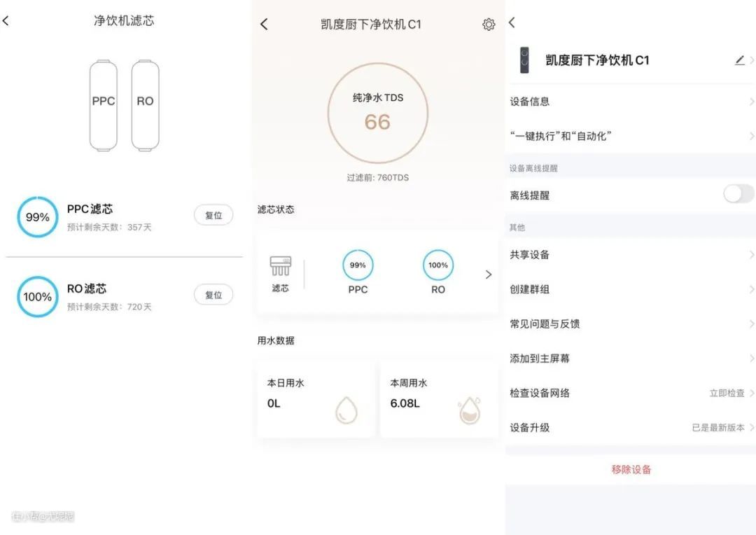Go back from the device settings screen

512,22
